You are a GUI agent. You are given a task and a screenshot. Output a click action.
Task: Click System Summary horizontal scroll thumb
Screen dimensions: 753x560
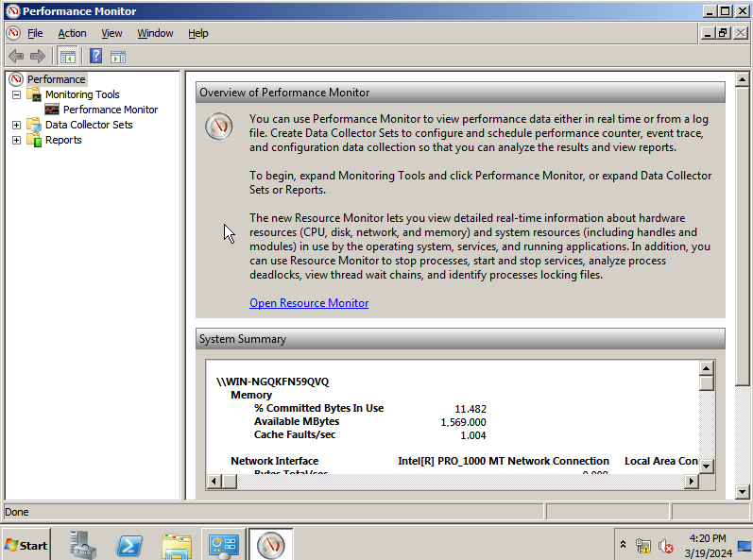pyautogui.click(x=229, y=481)
